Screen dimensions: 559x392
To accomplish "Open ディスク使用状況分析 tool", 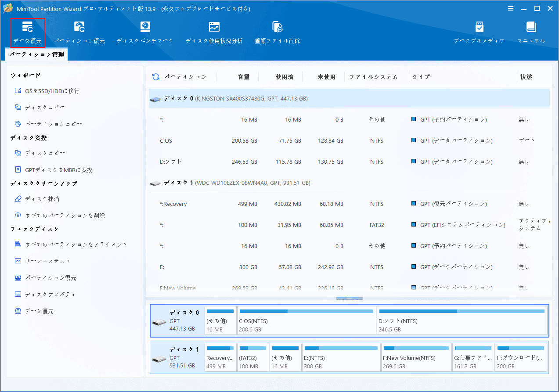I will [x=214, y=32].
